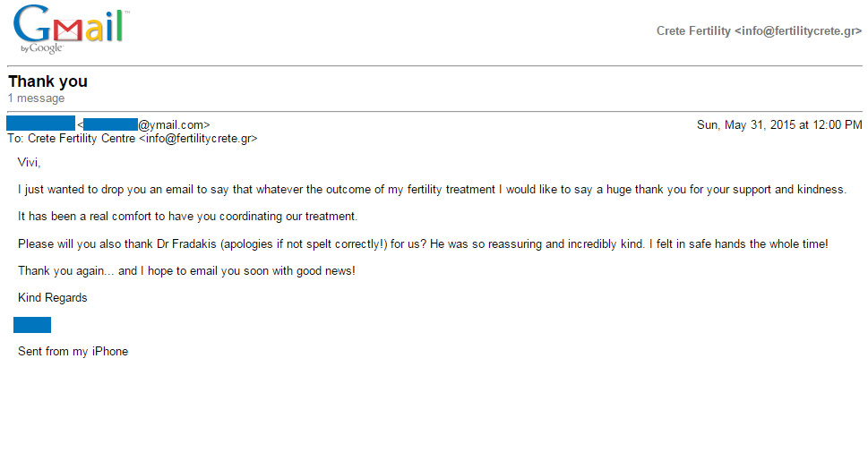Click the '1 message' count label
The width and height of the screenshot is (868, 461).
point(36,98)
